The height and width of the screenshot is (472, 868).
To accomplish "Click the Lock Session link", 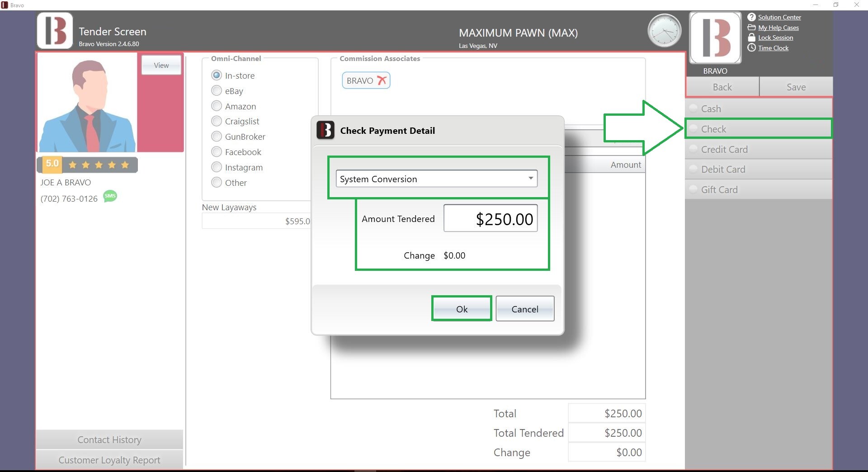I will pos(775,38).
